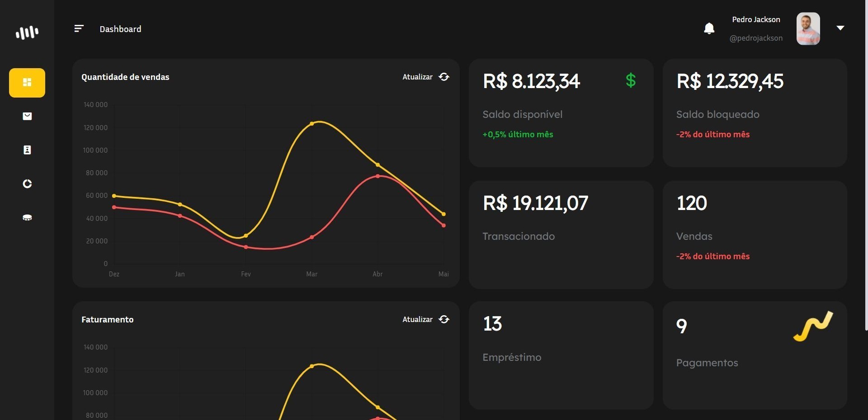Click -2% do último mês under Vendas
Screen dimensions: 868x420
pyautogui.click(x=713, y=256)
